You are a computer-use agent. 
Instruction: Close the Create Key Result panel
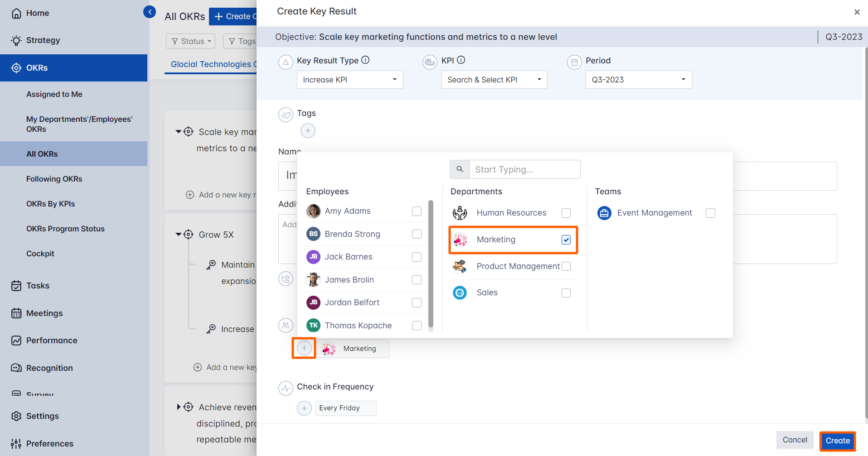pyautogui.click(x=857, y=12)
